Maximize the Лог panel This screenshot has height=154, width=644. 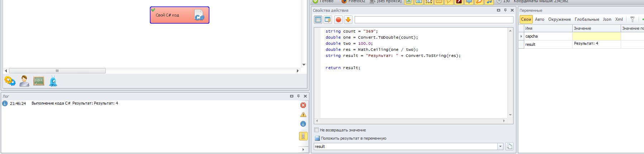[x=292, y=96]
